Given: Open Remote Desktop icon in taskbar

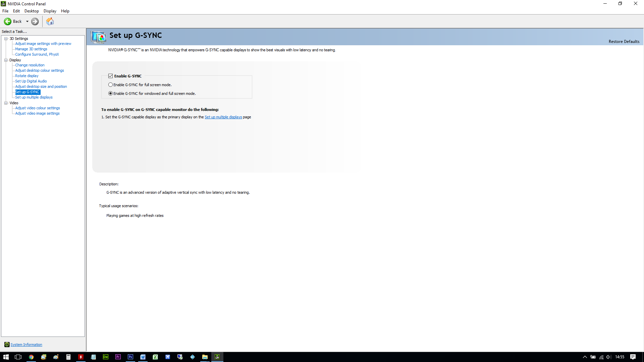Looking at the screenshot, I should [180, 357].
